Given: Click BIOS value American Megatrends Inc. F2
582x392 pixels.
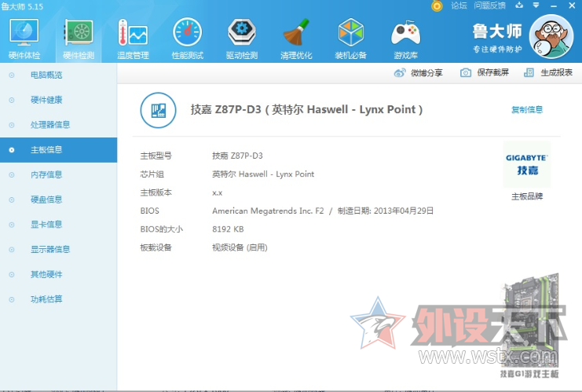Looking at the screenshot, I should pyautogui.click(x=268, y=211).
